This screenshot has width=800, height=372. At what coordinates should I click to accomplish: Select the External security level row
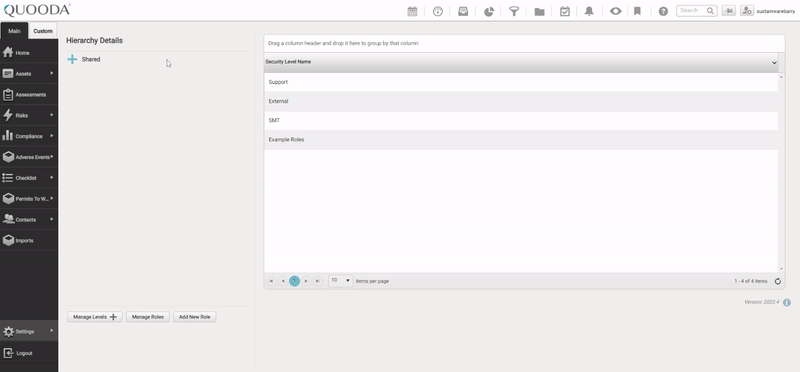[521, 102]
